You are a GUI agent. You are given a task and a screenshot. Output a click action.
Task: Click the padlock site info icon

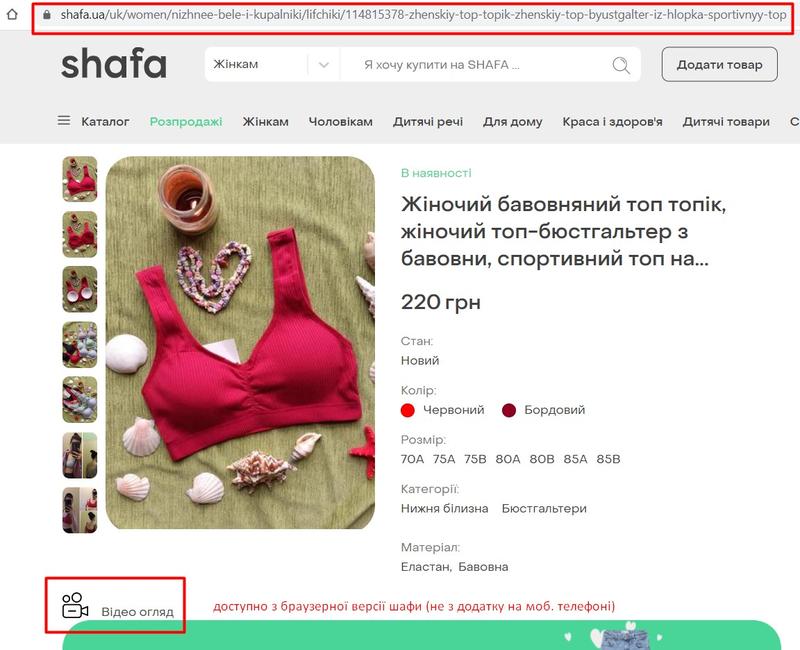click(47, 15)
